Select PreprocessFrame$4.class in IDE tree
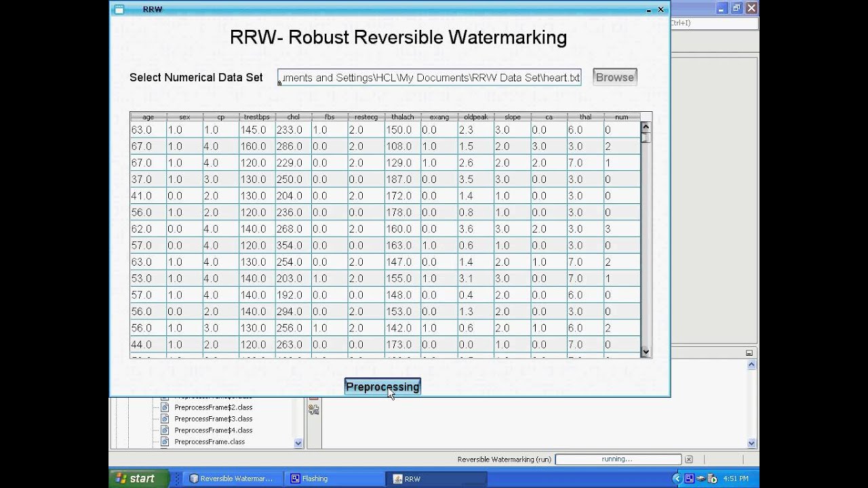Viewport: 868px width, 488px height. [x=213, y=430]
